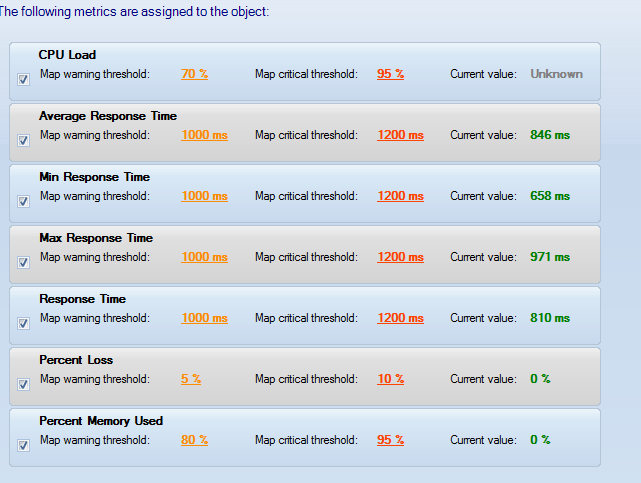Uncheck the CPU Load metric checkbox
The width and height of the screenshot is (641, 483).
[x=23, y=79]
